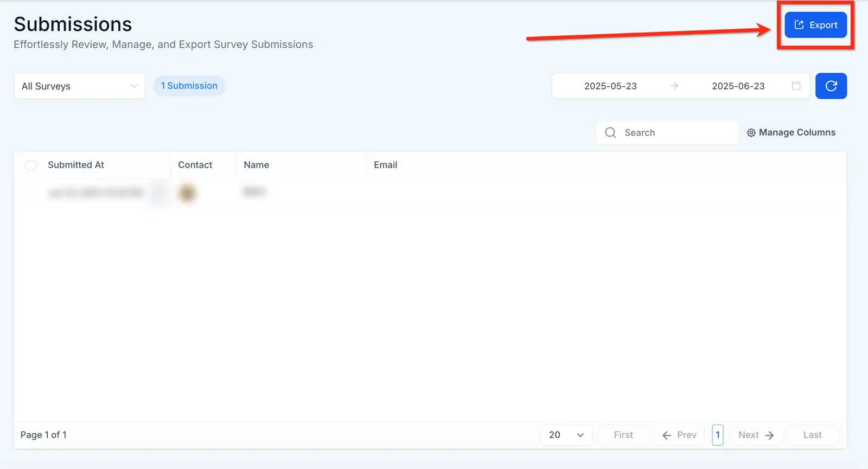Open the rows-per-page 20 dropdown
This screenshot has width=868, height=469.
coord(566,435)
